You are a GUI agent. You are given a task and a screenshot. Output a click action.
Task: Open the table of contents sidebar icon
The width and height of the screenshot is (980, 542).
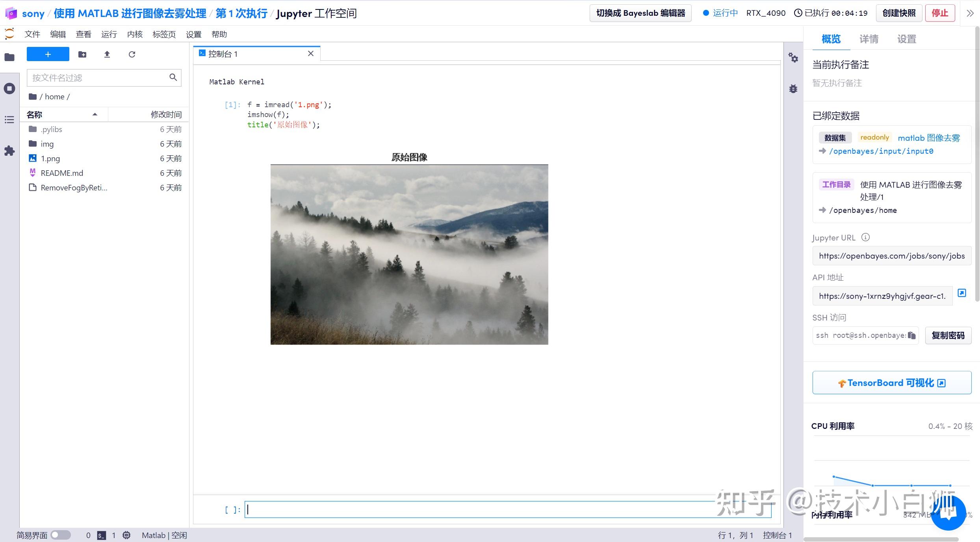(9, 119)
